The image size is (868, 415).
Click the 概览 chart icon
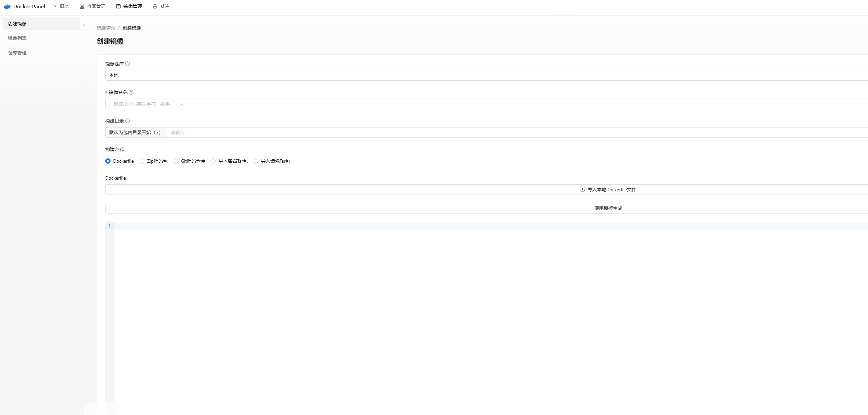tap(55, 6)
